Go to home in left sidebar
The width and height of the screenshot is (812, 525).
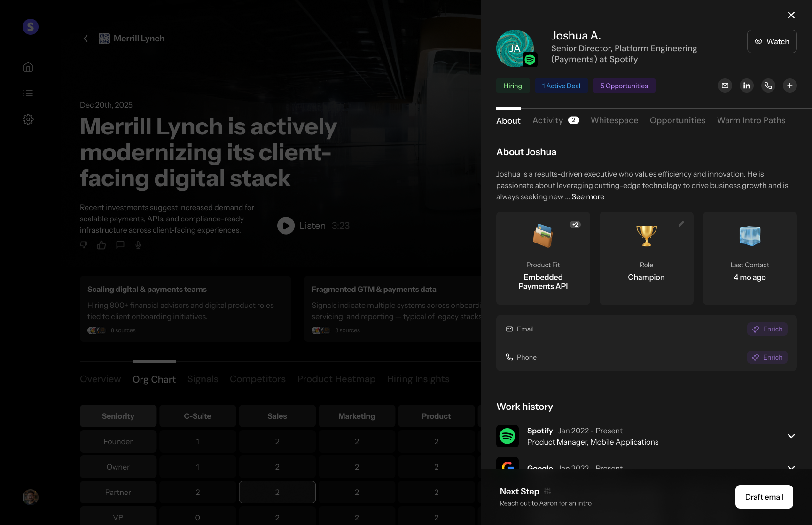pyautogui.click(x=28, y=67)
